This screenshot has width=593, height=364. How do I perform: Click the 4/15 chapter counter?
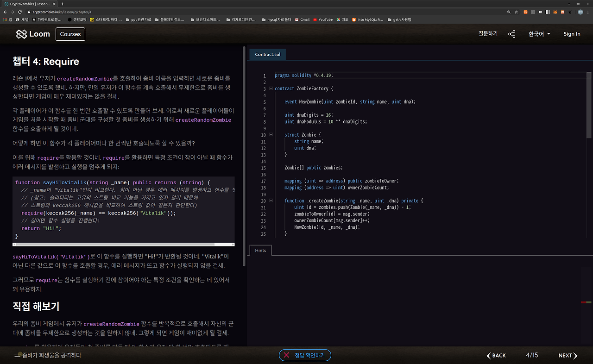pyautogui.click(x=532, y=355)
